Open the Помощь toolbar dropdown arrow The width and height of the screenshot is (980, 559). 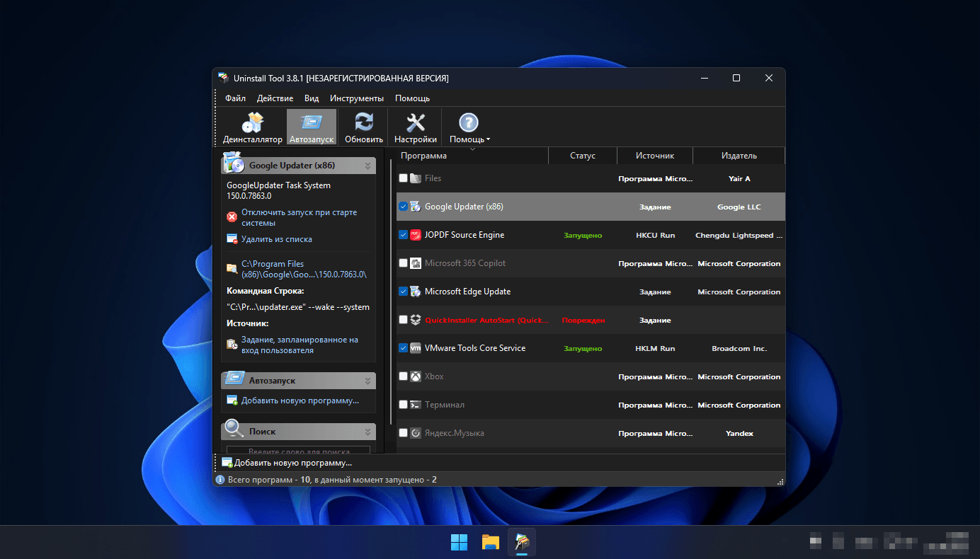[x=489, y=140]
